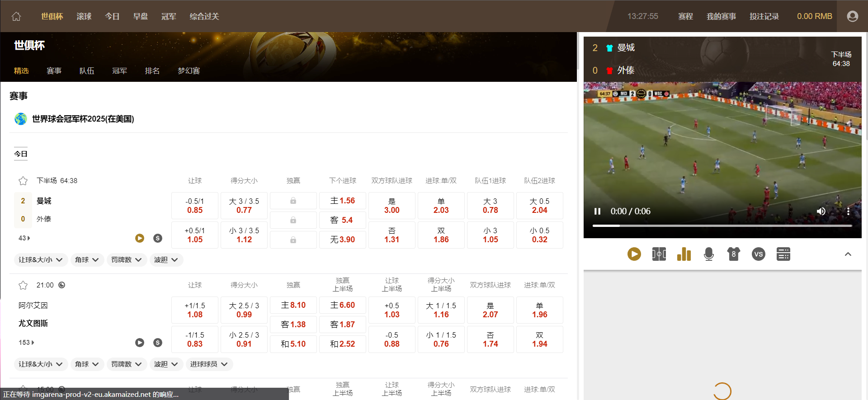868x400 pixels.
Task: Expand the 进球球员 dropdown
Action: [x=209, y=364]
